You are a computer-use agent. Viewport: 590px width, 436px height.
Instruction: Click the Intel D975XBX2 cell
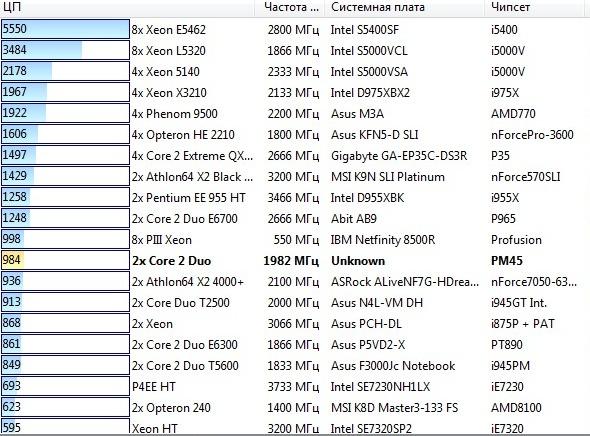tap(370, 93)
